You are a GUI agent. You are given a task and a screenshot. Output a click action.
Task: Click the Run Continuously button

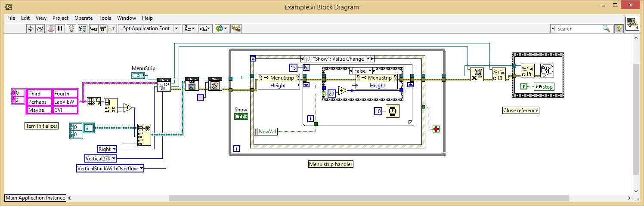40,29
